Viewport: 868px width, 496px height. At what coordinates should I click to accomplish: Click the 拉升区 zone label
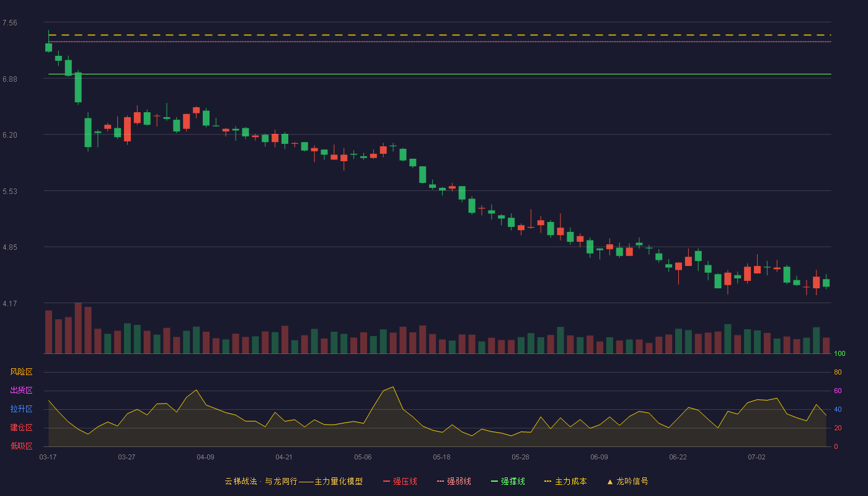click(x=22, y=409)
